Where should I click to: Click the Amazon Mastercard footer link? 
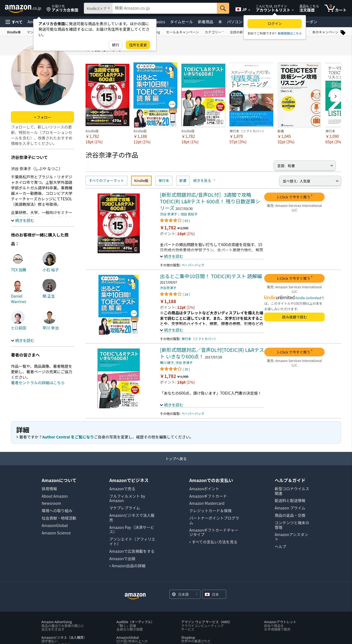pos(207,503)
